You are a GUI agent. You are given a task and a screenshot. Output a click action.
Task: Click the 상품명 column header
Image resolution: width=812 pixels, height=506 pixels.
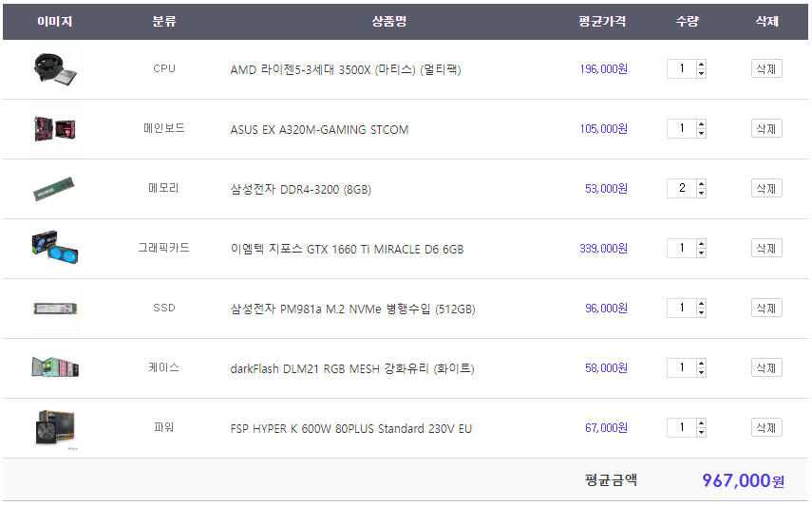(389, 21)
